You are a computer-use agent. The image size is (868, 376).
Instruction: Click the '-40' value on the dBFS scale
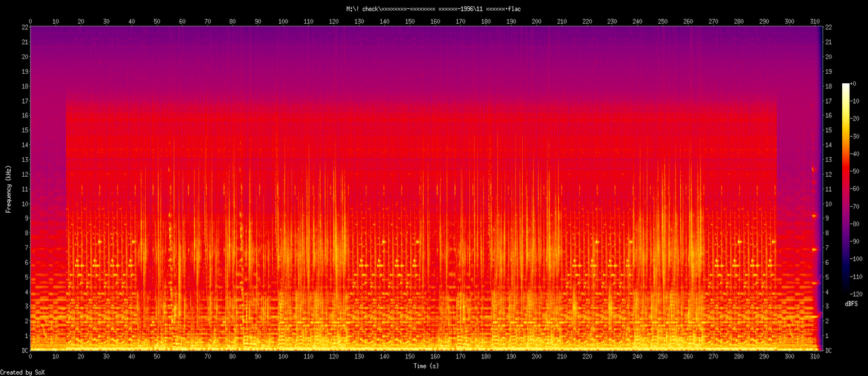click(x=855, y=154)
